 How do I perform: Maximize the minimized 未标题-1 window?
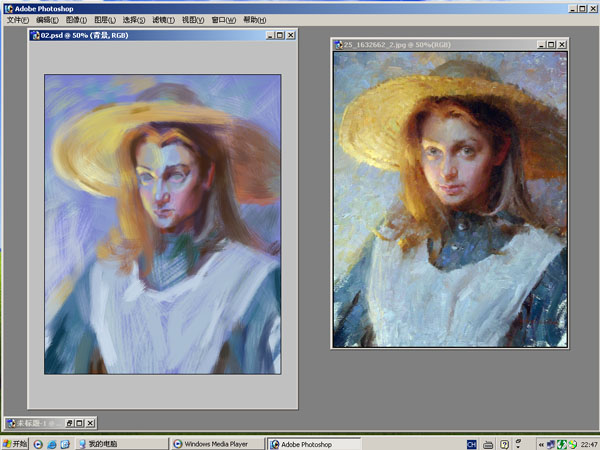pos(80,423)
